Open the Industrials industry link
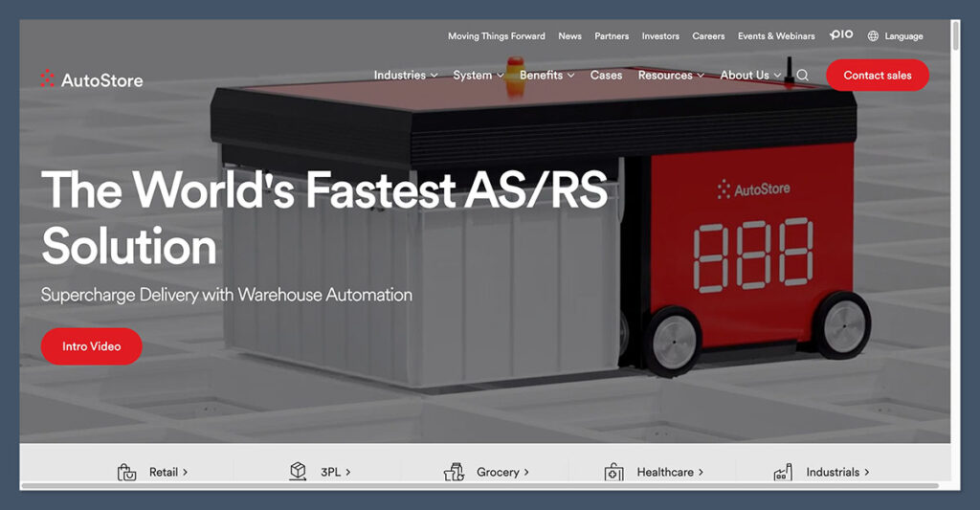This screenshot has width=980, height=510. (837, 472)
